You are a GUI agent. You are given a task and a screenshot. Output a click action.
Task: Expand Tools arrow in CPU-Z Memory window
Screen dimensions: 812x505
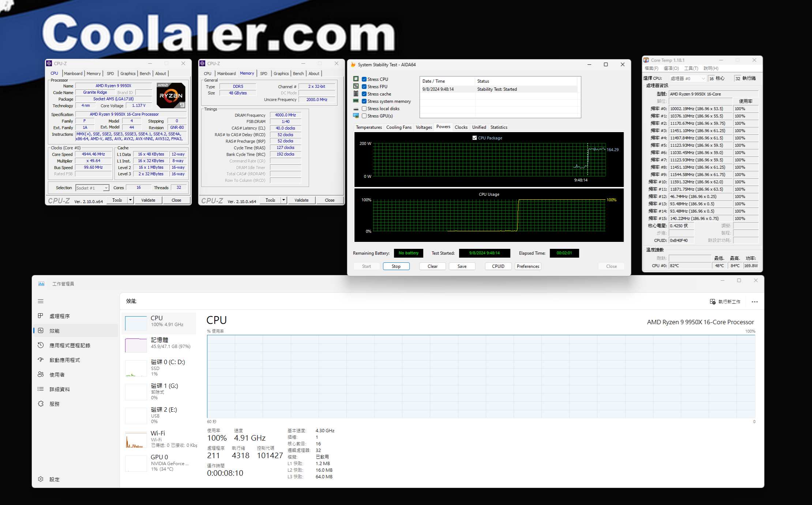coord(283,200)
